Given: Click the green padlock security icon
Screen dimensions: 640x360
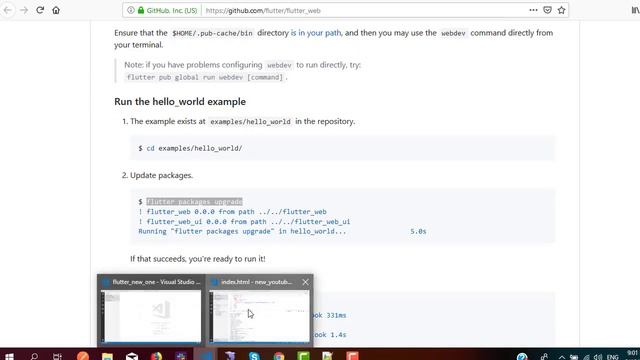Looking at the screenshot, I should [141, 10].
